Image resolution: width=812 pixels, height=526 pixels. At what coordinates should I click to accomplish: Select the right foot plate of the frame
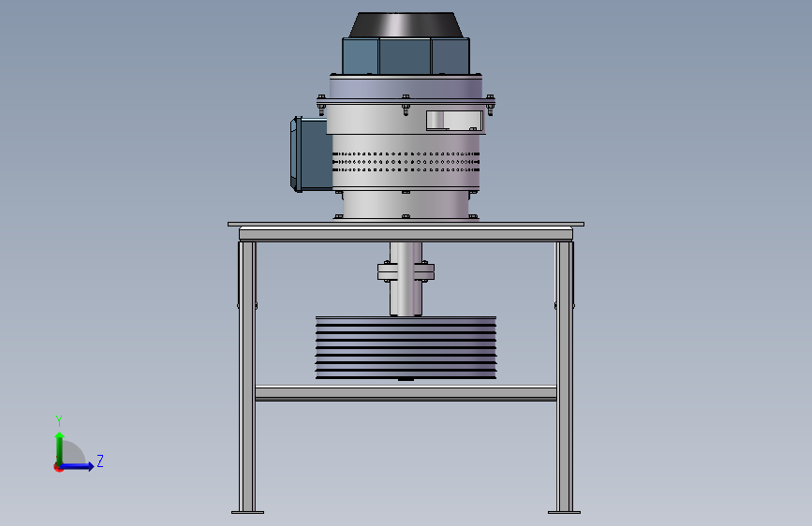tap(565, 513)
